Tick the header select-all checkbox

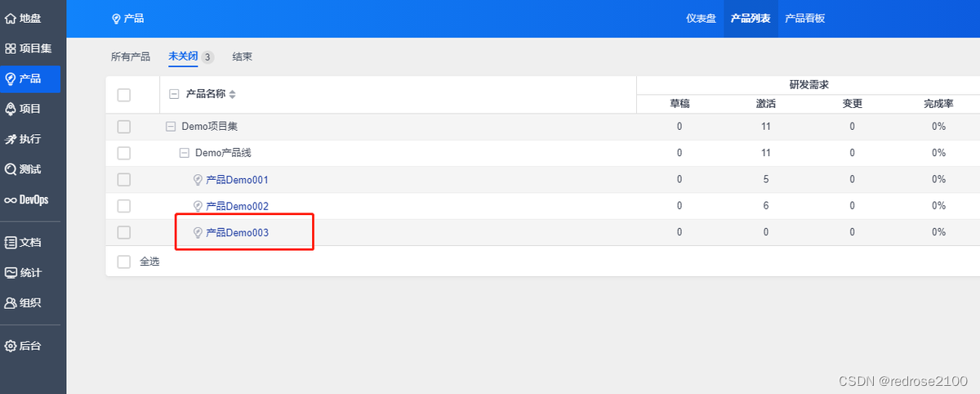pos(124,95)
